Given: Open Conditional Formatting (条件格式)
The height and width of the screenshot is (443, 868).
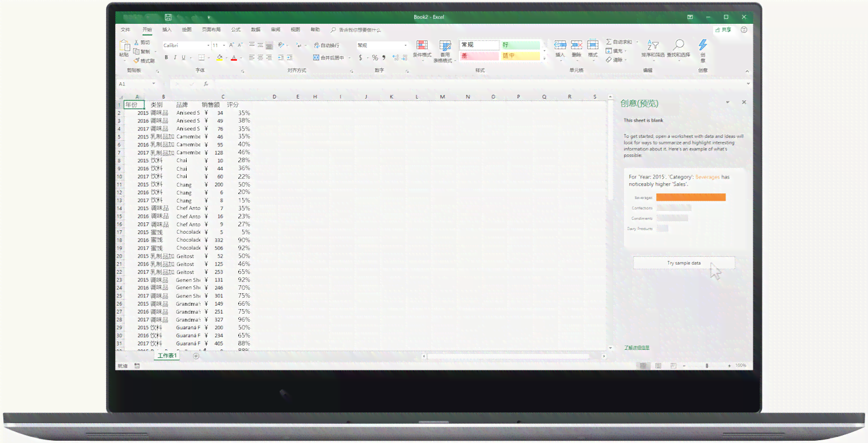Looking at the screenshot, I should click(422, 50).
